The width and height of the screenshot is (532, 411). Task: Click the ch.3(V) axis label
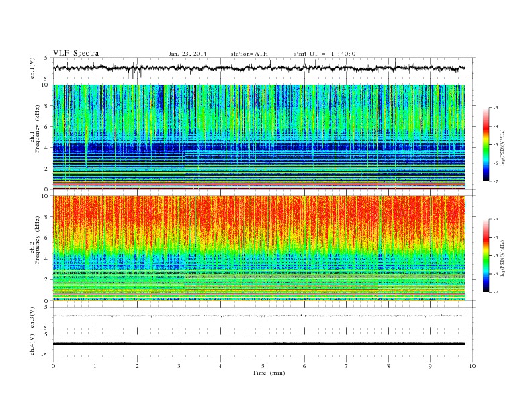[x=32, y=318]
